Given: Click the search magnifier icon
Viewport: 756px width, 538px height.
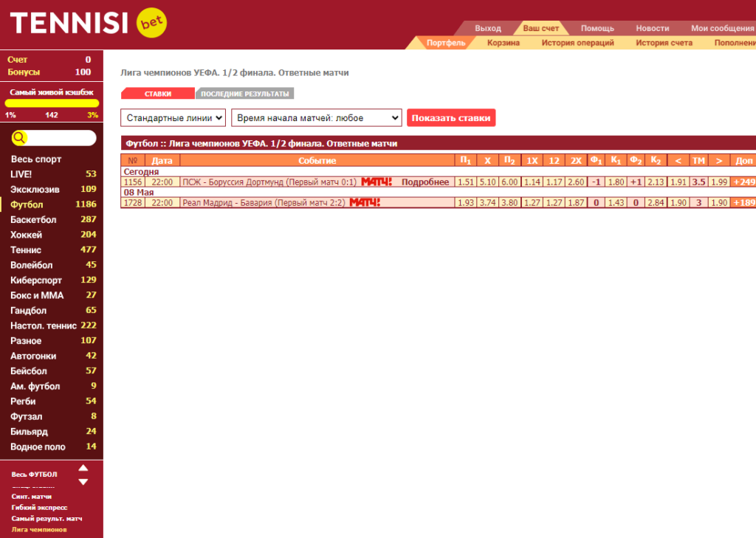Looking at the screenshot, I should tap(19, 138).
